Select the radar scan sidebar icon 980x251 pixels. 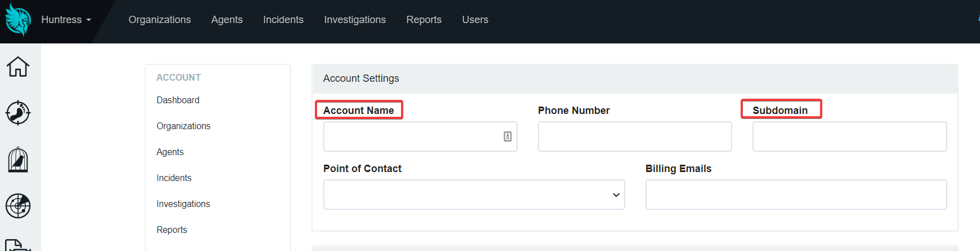[x=18, y=206]
